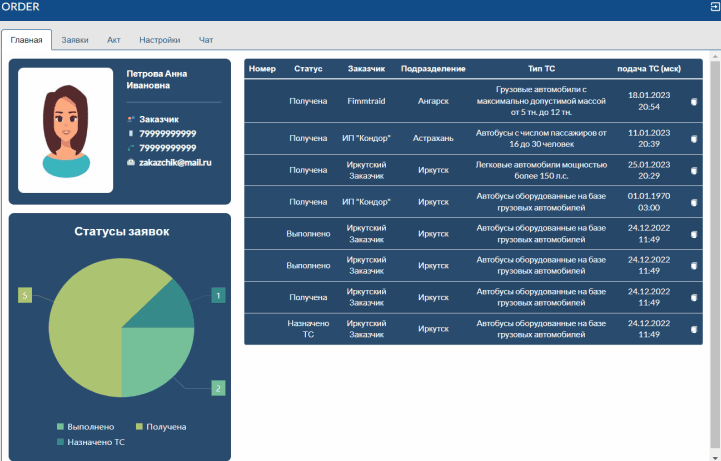Click the user avatar picture
Viewport: 721px width, 461px height.
tap(65, 130)
